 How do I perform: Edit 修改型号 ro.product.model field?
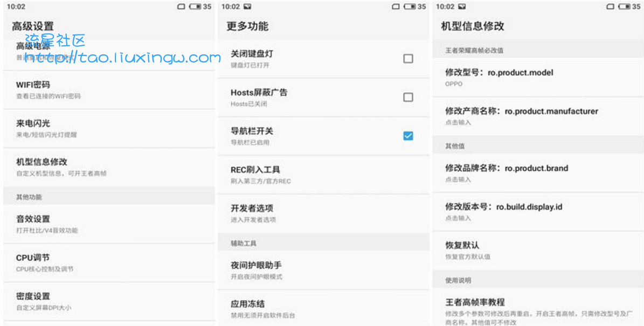coord(538,78)
